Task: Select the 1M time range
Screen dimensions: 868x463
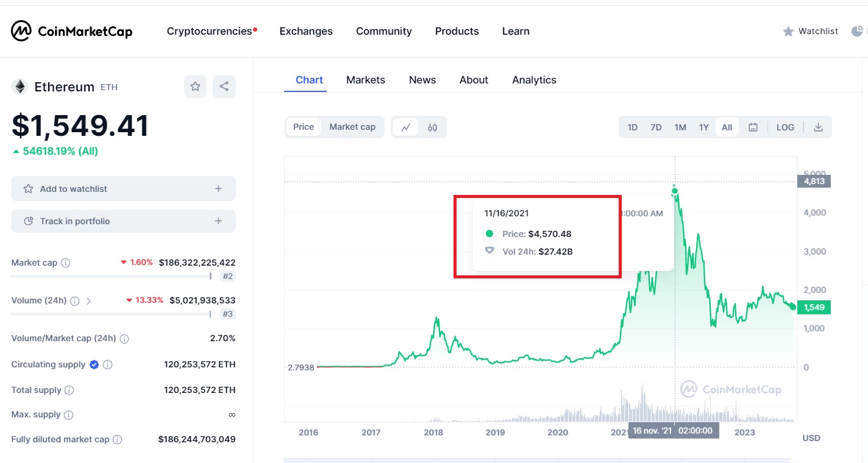Action: tap(680, 127)
